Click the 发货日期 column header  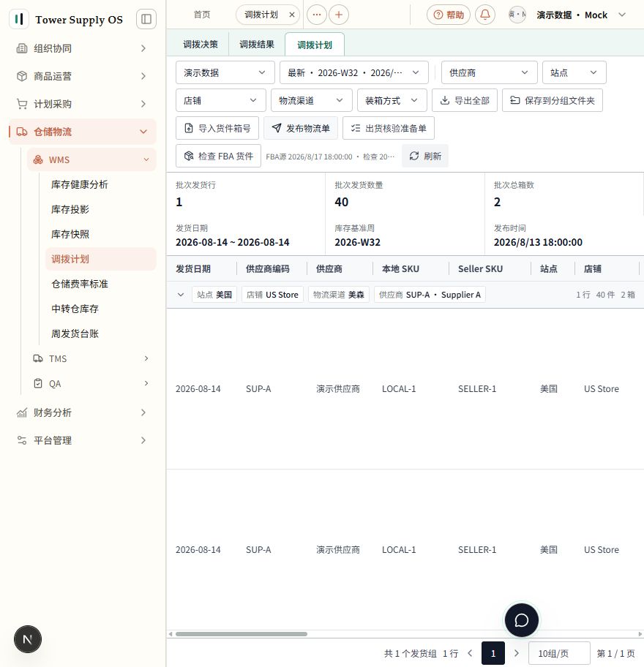click(192, 269)
